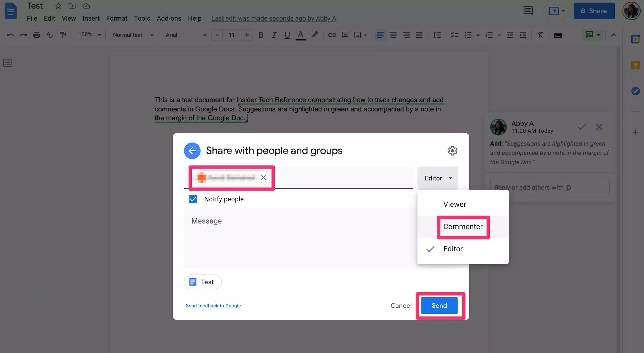Open comment history icon
This screenshot has width=644, height=353.
click(x=528, y=11)
